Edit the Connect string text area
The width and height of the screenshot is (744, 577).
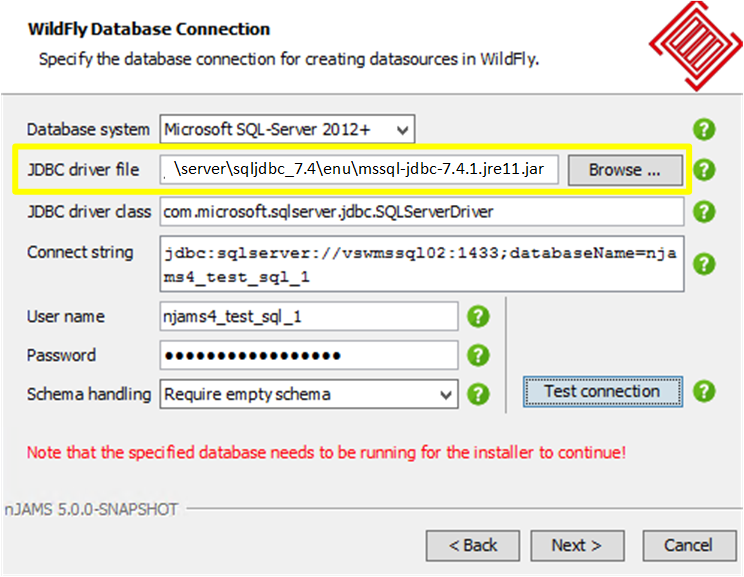coord(422,264)
